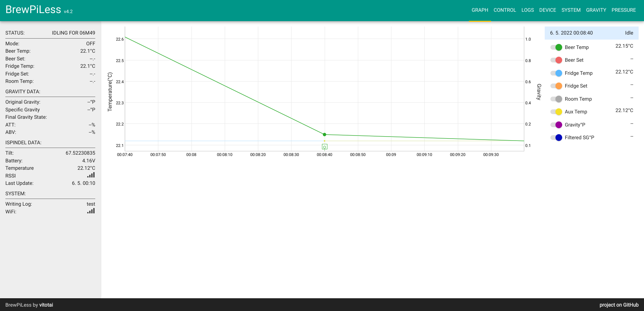
Task: Click the iSpindel RSSI signal bars icon
Action: 91,175
